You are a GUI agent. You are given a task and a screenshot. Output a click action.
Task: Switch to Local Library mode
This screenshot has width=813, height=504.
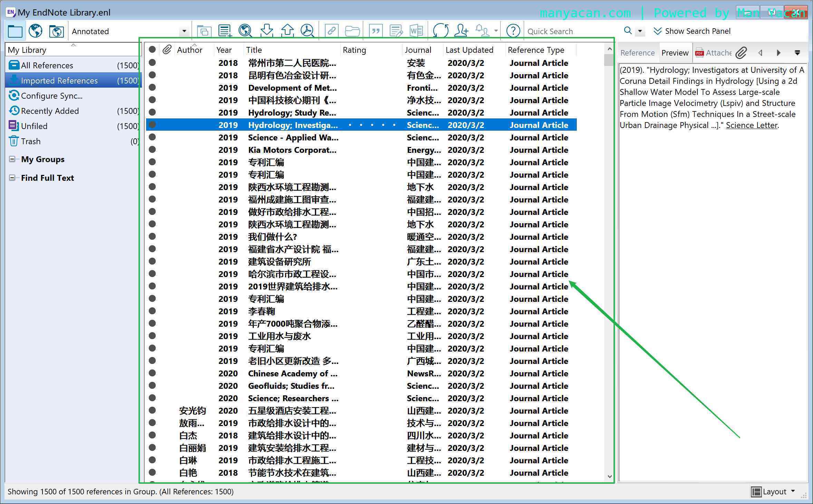tap(15, 31)
